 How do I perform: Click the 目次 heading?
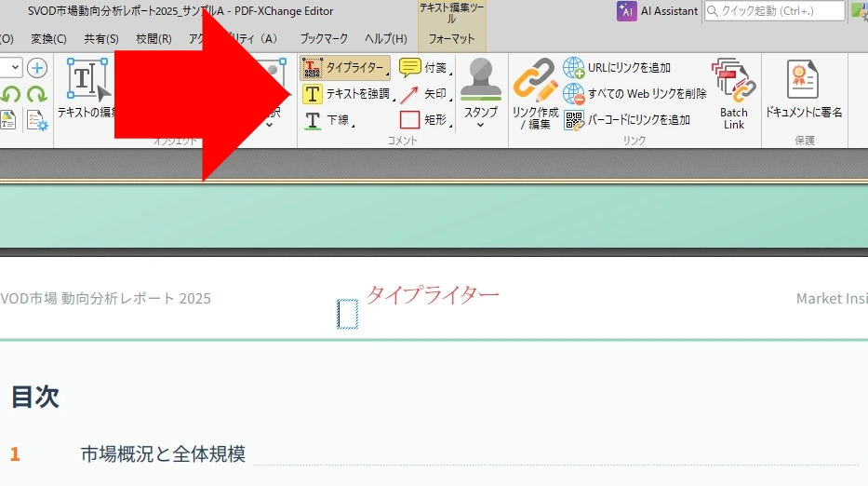click(x=34, y=397)
